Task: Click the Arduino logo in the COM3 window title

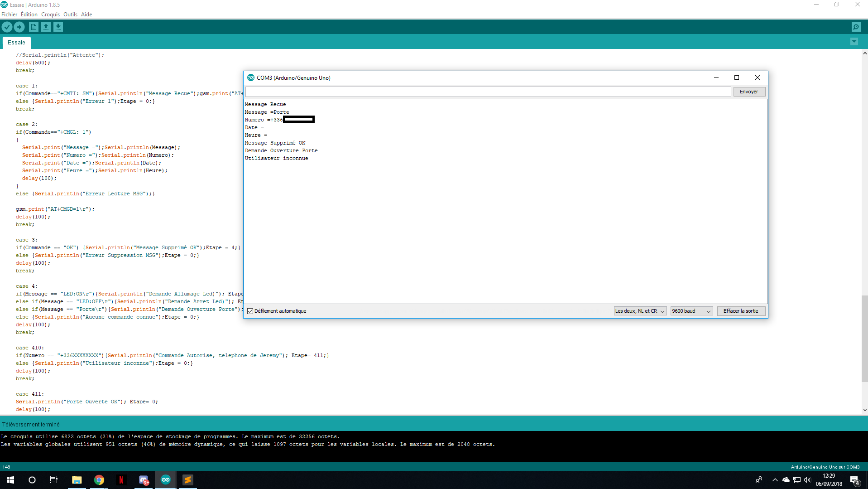Action: tap(251, 77)
